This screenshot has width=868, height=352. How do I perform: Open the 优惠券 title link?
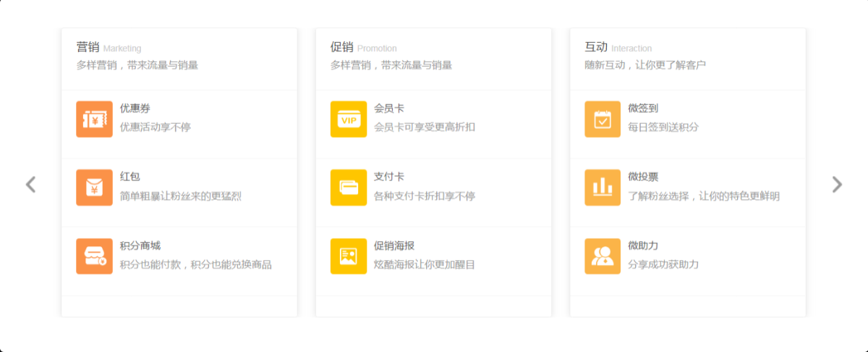(135, 109)
